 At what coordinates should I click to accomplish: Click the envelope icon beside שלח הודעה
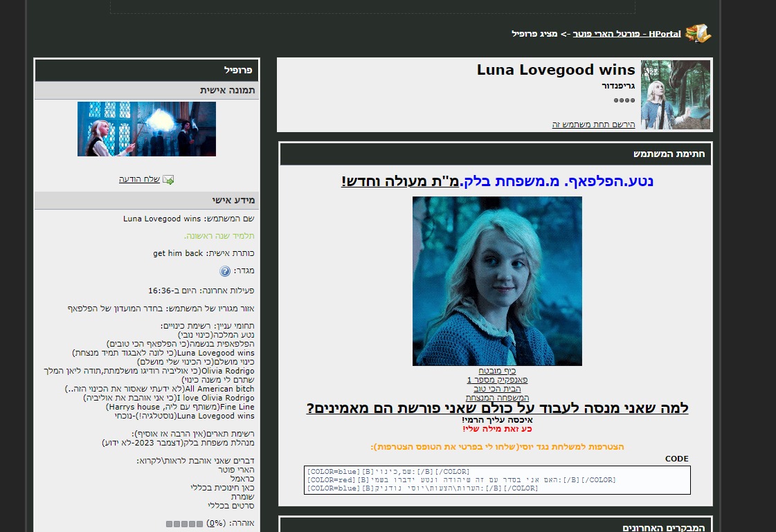tap(168, 179)
